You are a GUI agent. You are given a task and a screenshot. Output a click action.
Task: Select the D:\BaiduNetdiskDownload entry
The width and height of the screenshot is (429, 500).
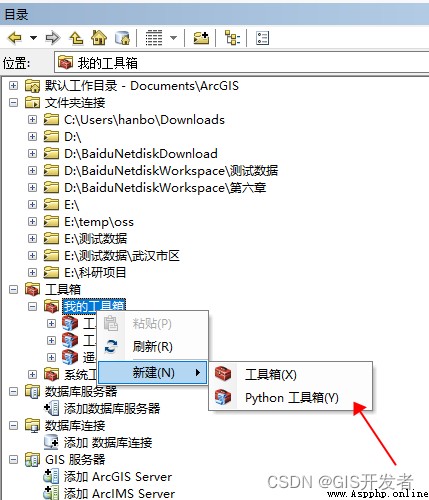coord(141,153)
